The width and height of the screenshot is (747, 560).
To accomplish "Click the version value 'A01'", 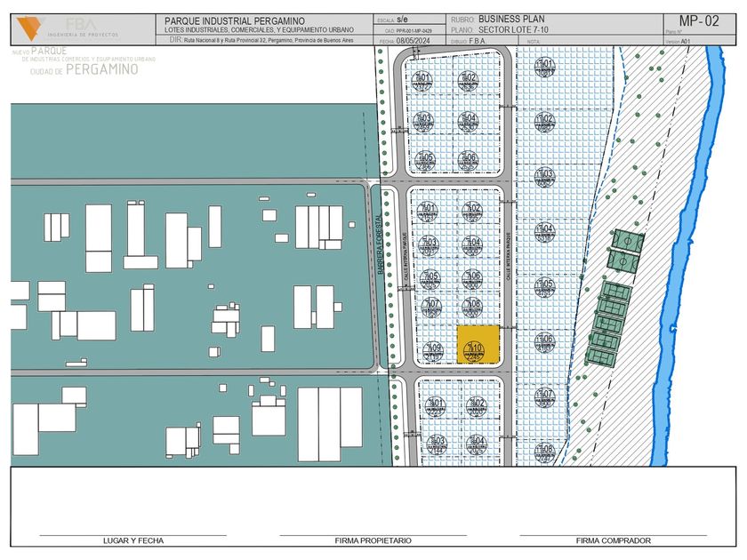I will 685,42.
